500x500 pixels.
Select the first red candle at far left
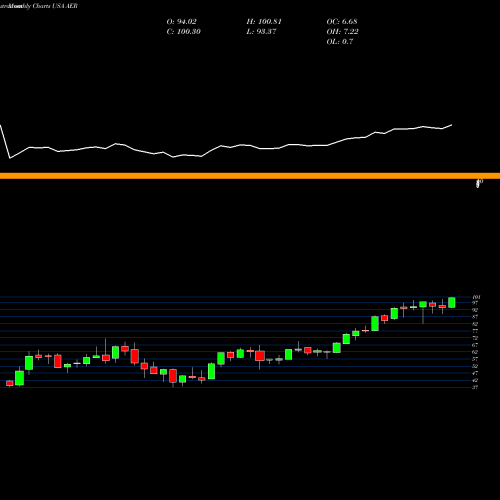pos(10,383)
